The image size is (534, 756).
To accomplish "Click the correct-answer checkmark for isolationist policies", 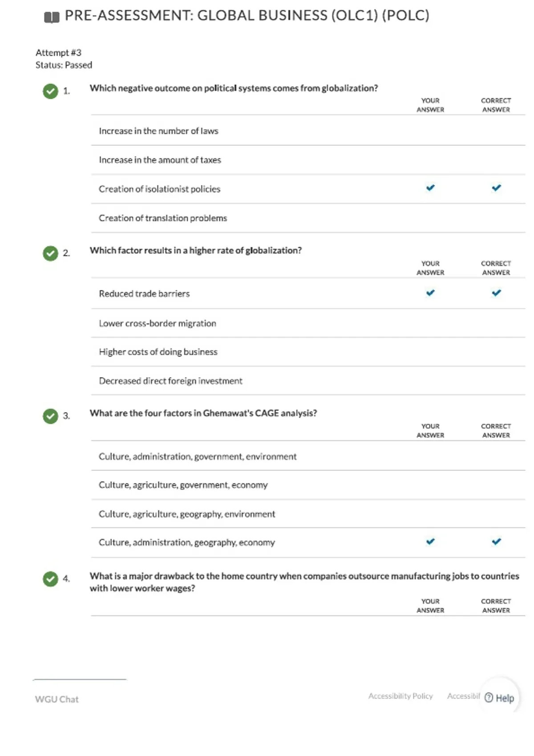I will [x=496, y=188].
